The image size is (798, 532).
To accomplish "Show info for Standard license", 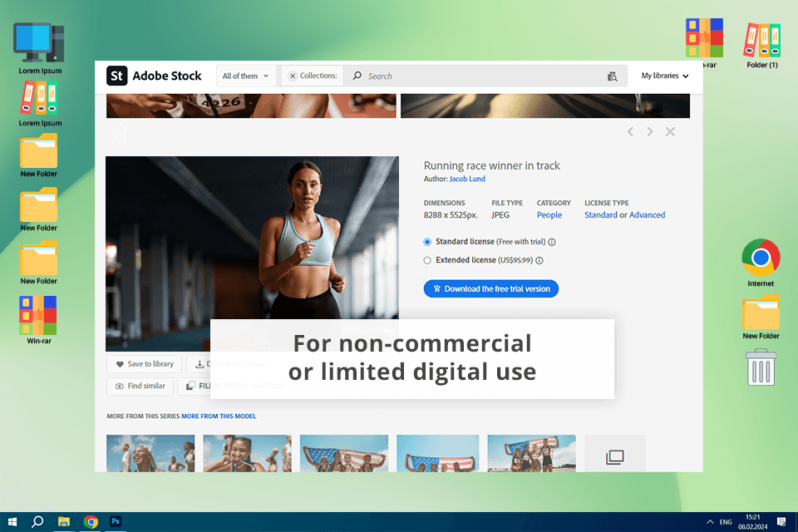I will (x=552, y=242).
